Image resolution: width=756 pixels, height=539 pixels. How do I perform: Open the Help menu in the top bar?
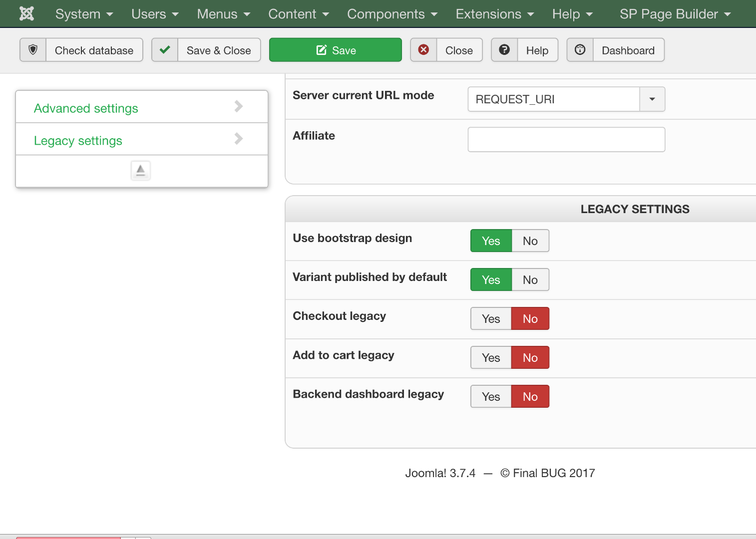tap(572, 14)
